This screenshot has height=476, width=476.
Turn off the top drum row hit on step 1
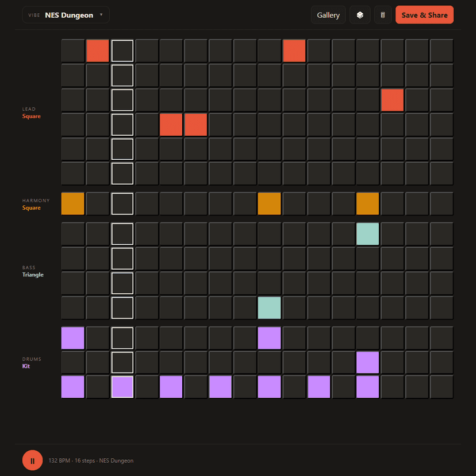coord(73,338)
